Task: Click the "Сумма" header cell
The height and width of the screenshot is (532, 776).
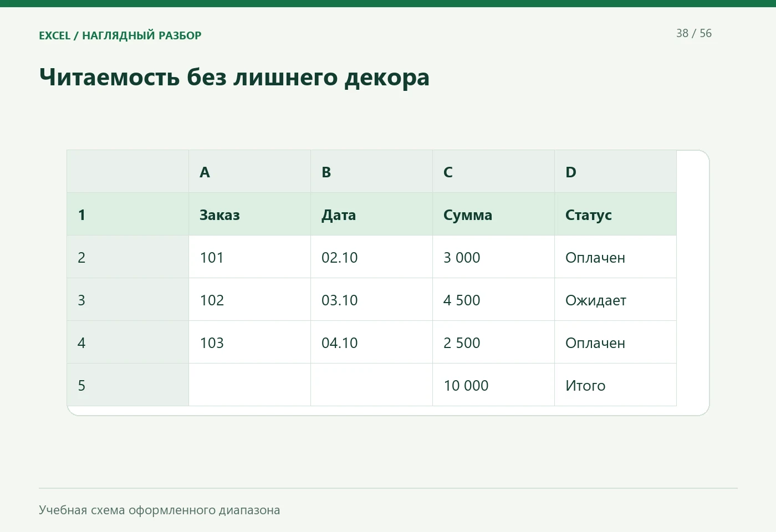Action: [x=493, y=214]
